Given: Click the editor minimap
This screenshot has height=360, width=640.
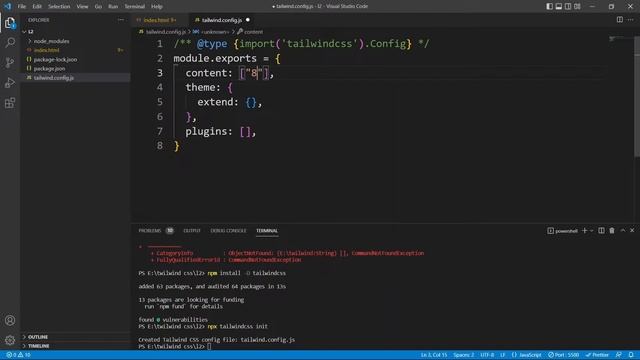Looking at the screenshot, I should 620,39.
